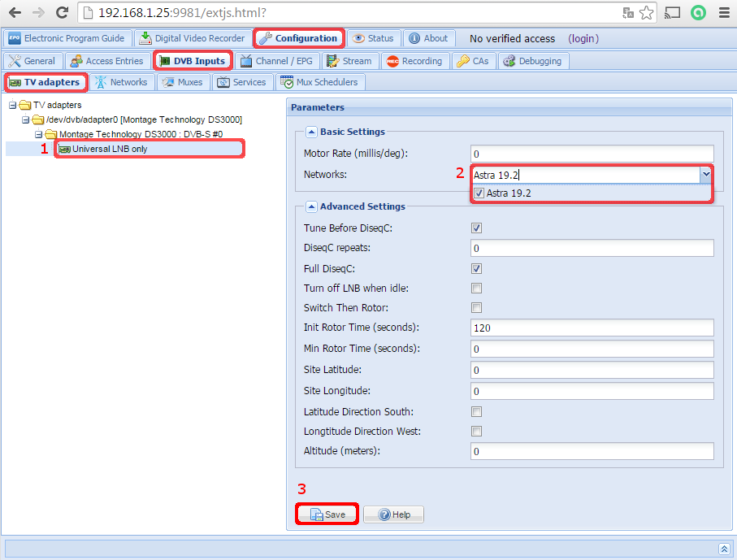Image resolution: width=737 pixels, height=560 pixels.
Task: Enable Switch Then Rotor checkbox
Action: (477, 307)
